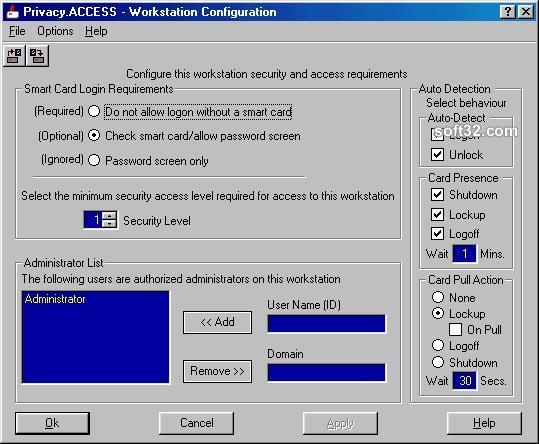The height and width of the screenshot is (444, 539).
Task: Open the File menu
Action: click(17, 31)
